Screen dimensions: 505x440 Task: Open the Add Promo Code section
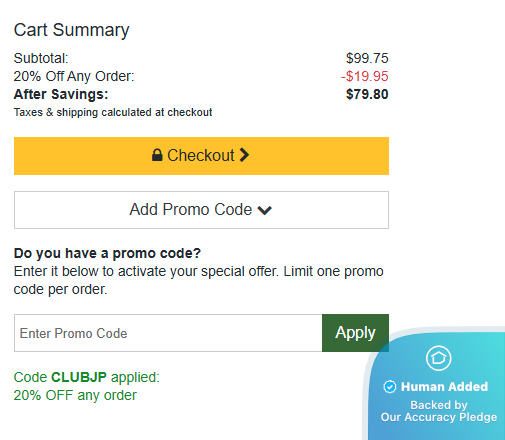(x=201, y=210)
